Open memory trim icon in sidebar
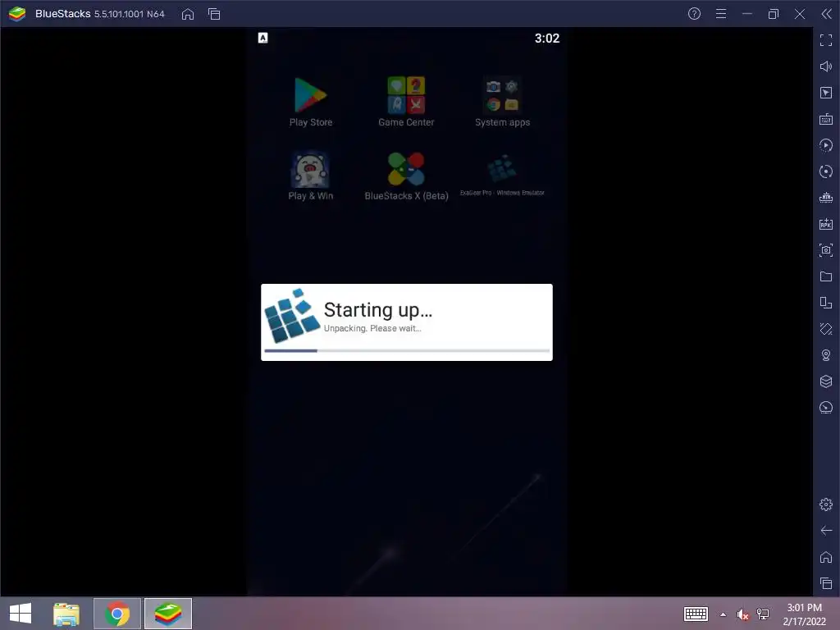The image size is (840, 630). [826, 198]
